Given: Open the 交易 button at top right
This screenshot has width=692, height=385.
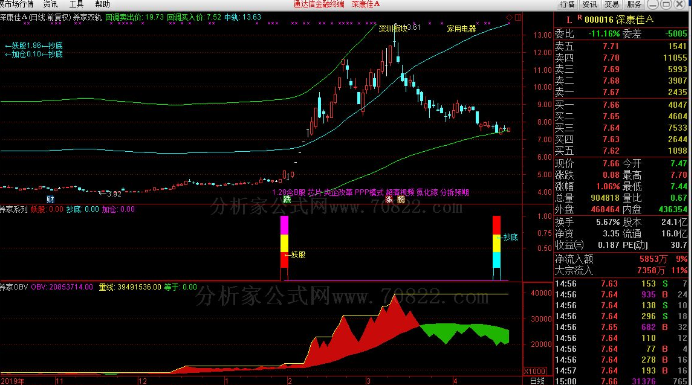Looking at the screenshot, I should pyautogui.click(x=612, y=4).
